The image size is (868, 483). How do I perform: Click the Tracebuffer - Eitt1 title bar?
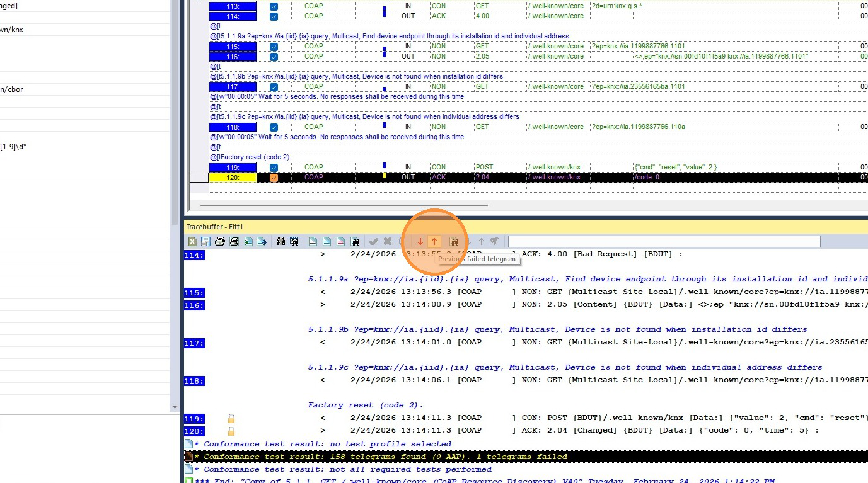pyautogui.click(x=526, y=227)
